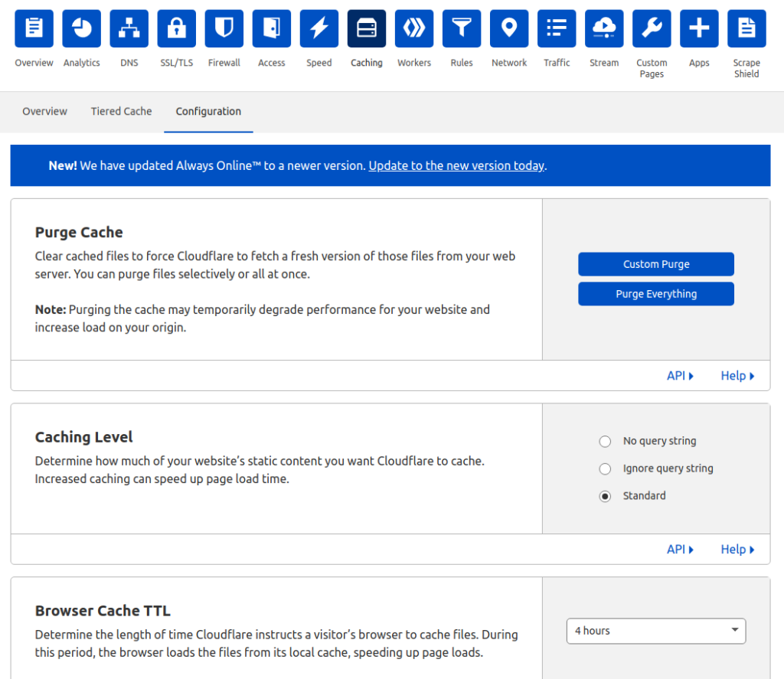Open the Workers icon

click(414, 28)
